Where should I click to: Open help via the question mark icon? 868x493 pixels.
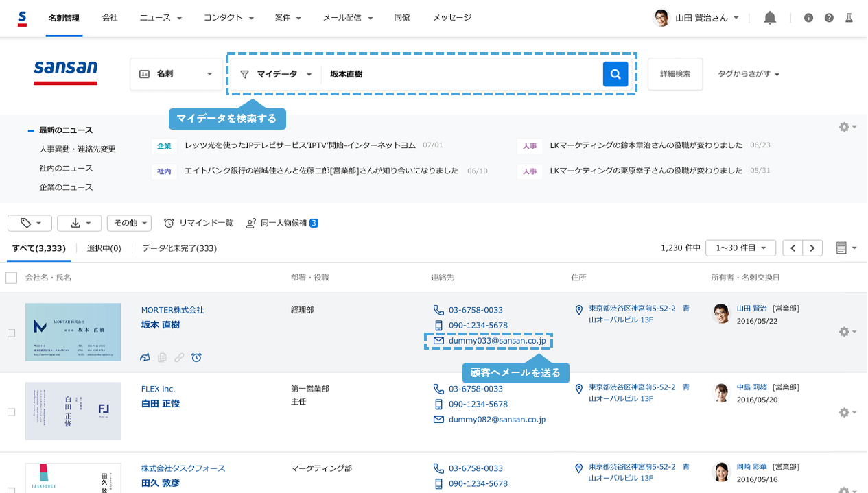829,18
